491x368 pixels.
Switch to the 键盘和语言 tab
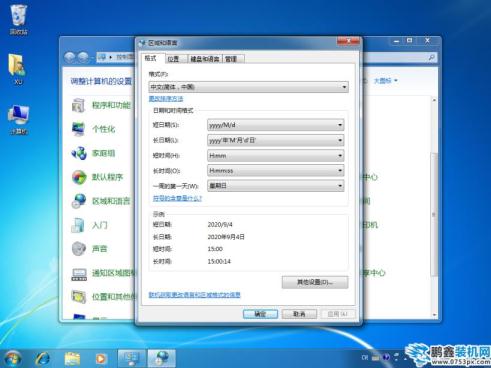point(205,59)
